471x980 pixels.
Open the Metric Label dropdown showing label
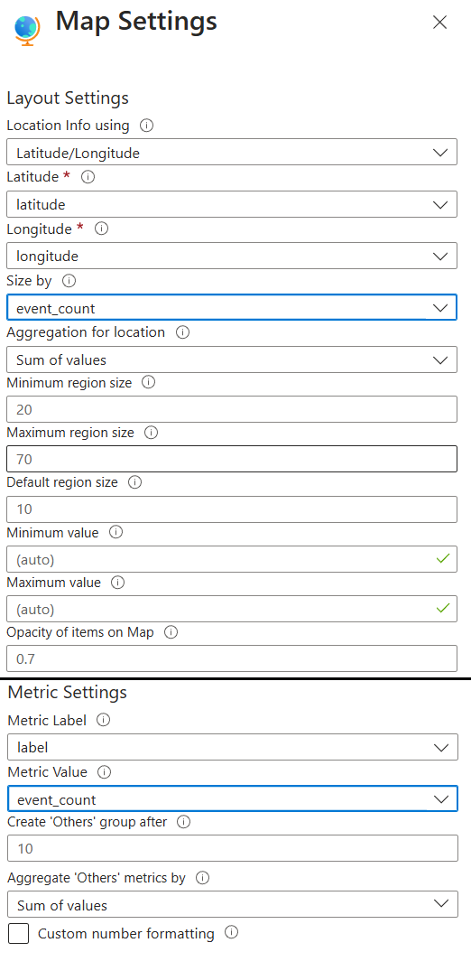(233, 747)
